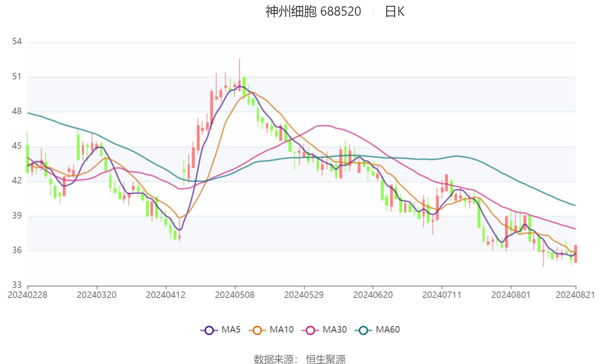Click x-axis date label 20240529
The width and height of the screenshot is (600, 364).
click(x=304, y=295)
